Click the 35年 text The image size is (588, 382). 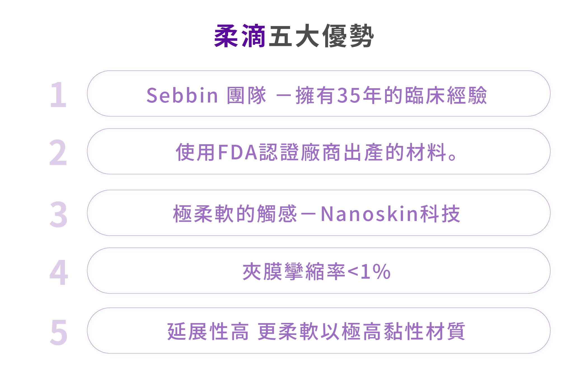(x=359, y=95)
